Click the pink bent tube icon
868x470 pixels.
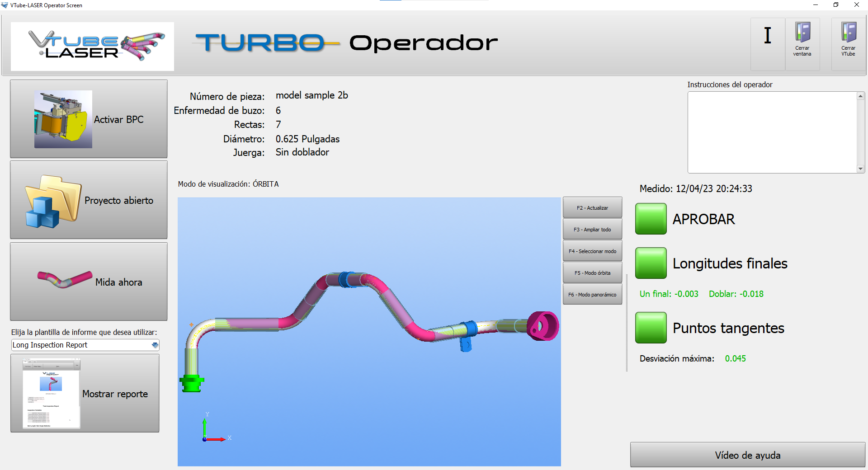point(65,279)
